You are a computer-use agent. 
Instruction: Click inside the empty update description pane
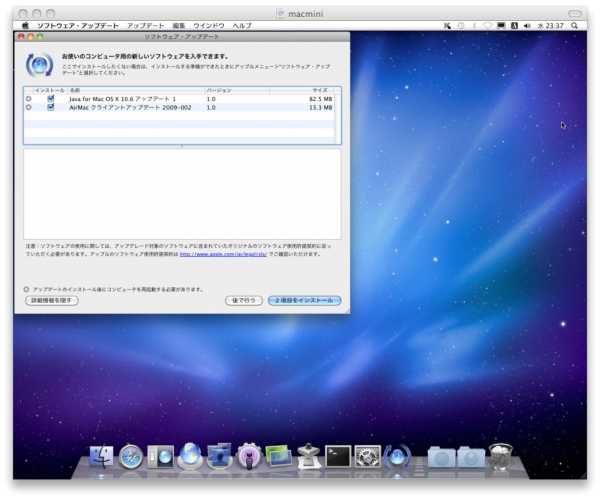tap(182, 194)
